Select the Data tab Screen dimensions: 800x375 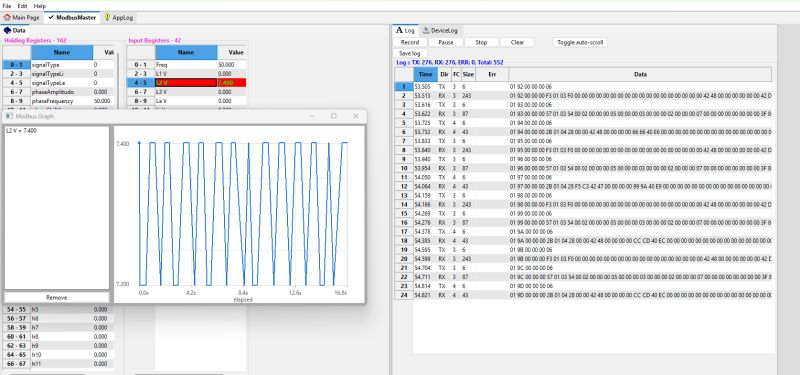(x=15, y=31)
